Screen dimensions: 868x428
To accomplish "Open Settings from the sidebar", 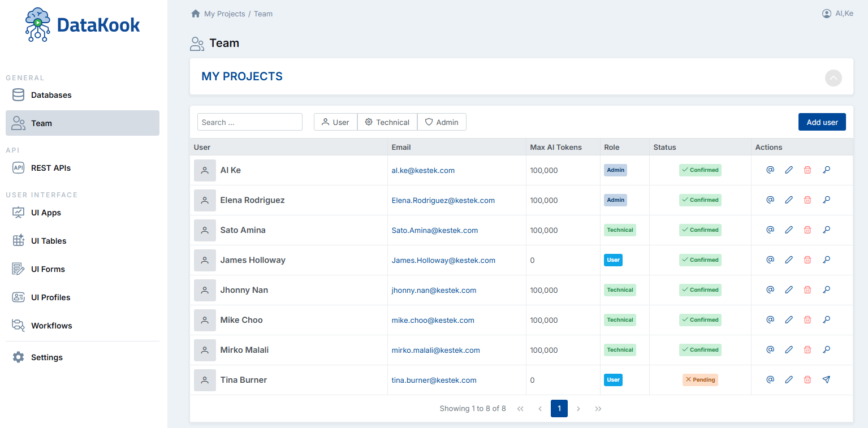I will click(x=46, y=357).
